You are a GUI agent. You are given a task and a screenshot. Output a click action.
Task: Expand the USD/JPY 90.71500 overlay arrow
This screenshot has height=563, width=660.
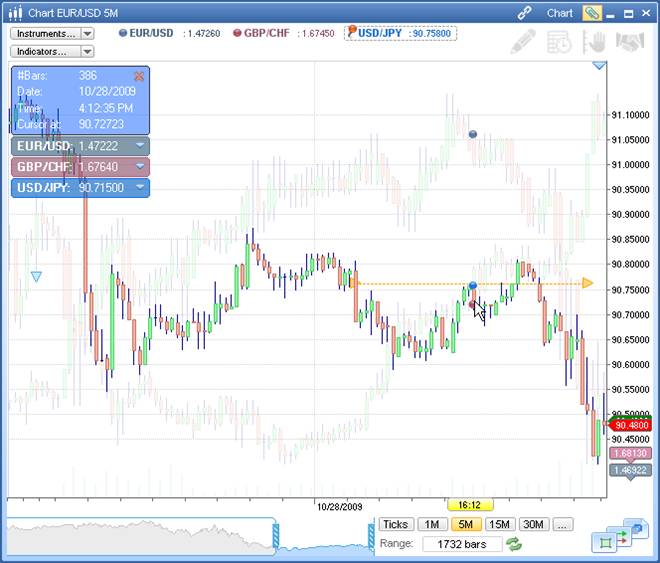tap(140, 187)
